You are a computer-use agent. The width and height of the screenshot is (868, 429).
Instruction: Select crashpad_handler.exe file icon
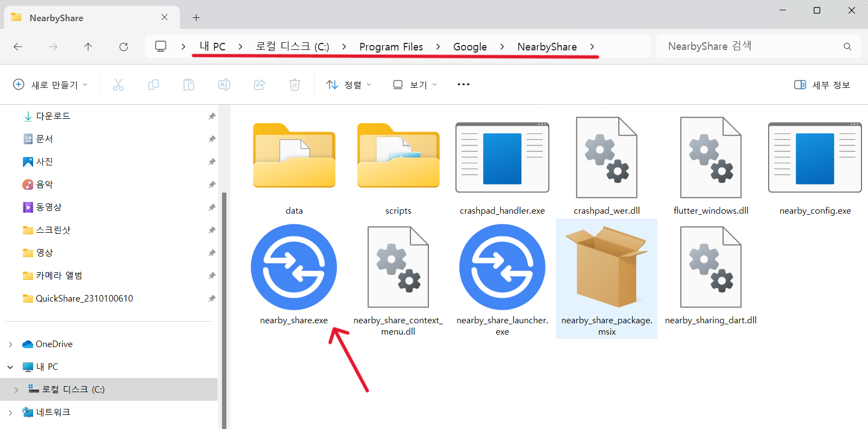502,157
